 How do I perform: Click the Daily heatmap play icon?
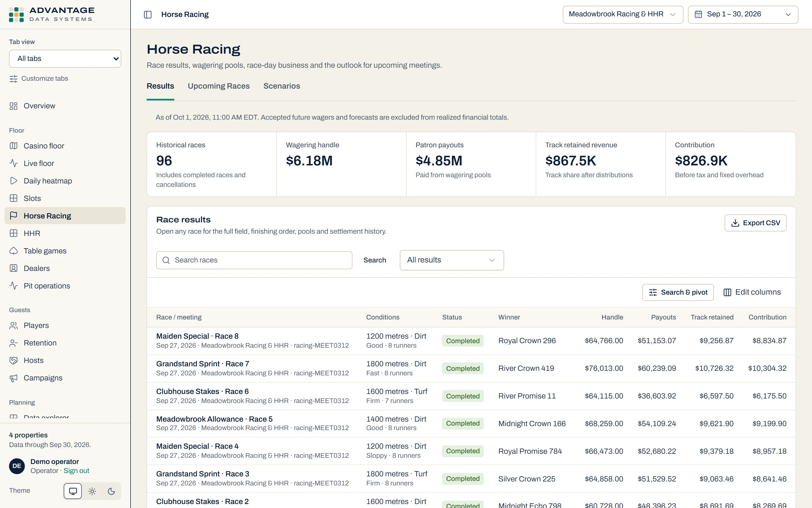[14, 181]
